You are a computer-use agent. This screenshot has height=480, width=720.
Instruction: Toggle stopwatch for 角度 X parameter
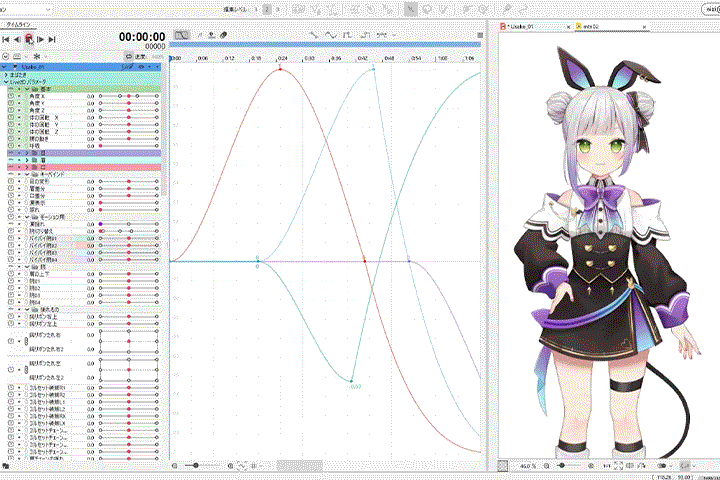11,96
